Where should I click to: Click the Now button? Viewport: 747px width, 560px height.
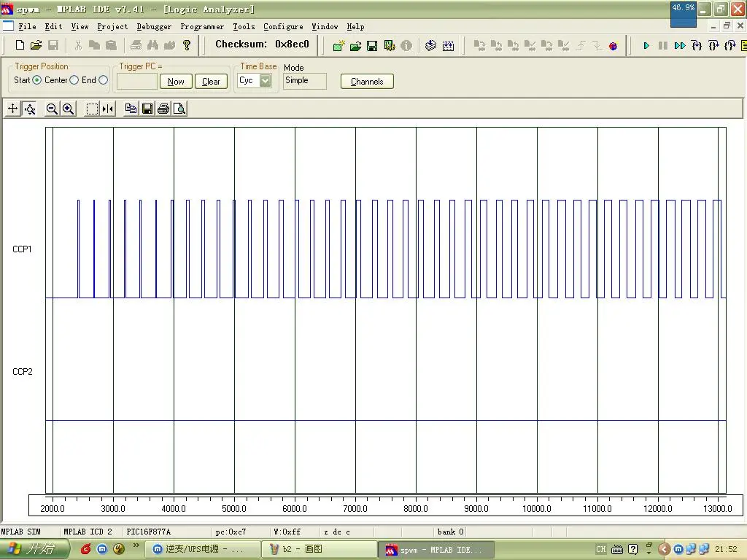point(176,82)
